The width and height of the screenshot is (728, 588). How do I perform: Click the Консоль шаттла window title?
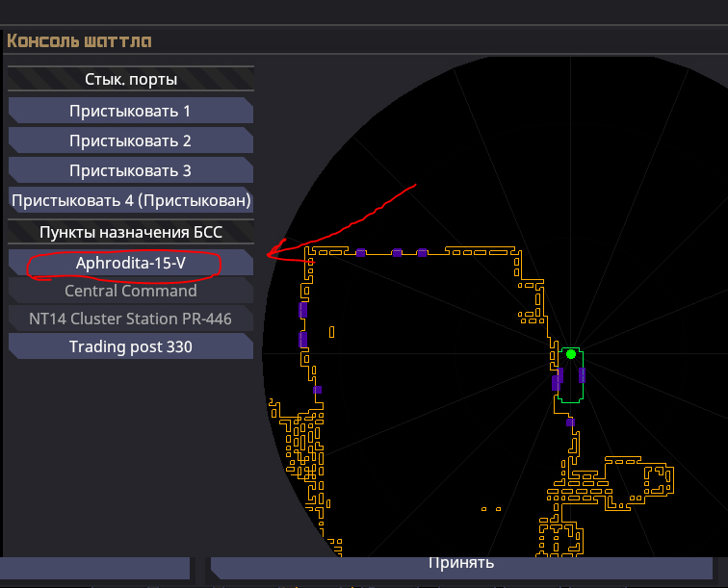click(x=79, y=40)
